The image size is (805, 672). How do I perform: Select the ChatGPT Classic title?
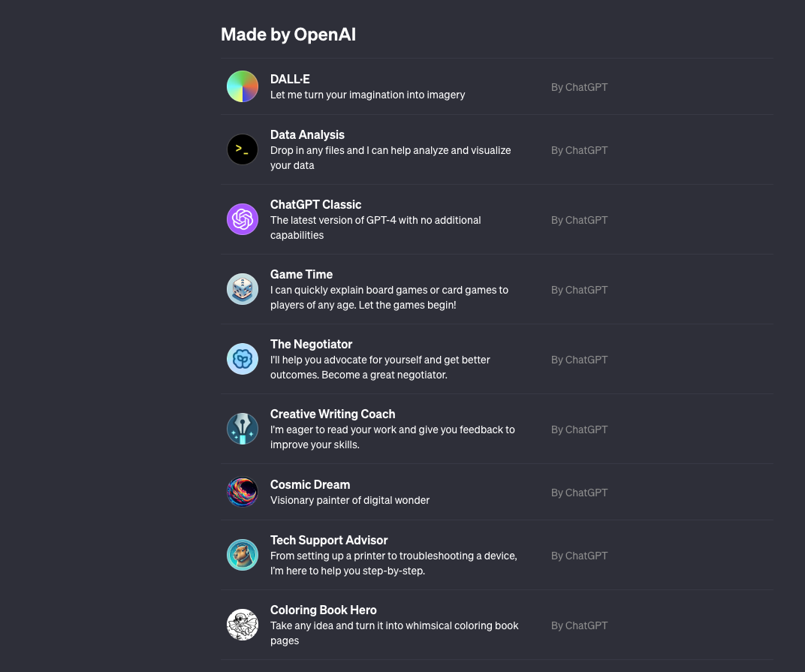(315, 204)
